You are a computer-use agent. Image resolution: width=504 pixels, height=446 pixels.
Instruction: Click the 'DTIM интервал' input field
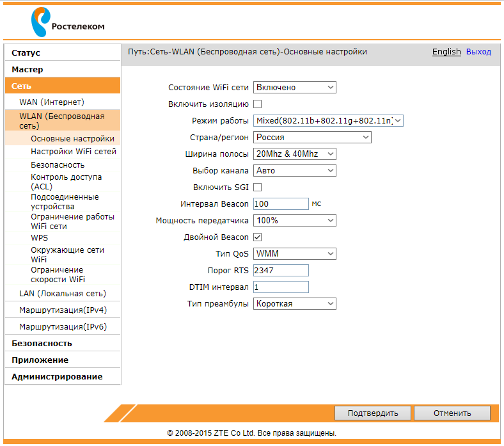tap(281, 287)
